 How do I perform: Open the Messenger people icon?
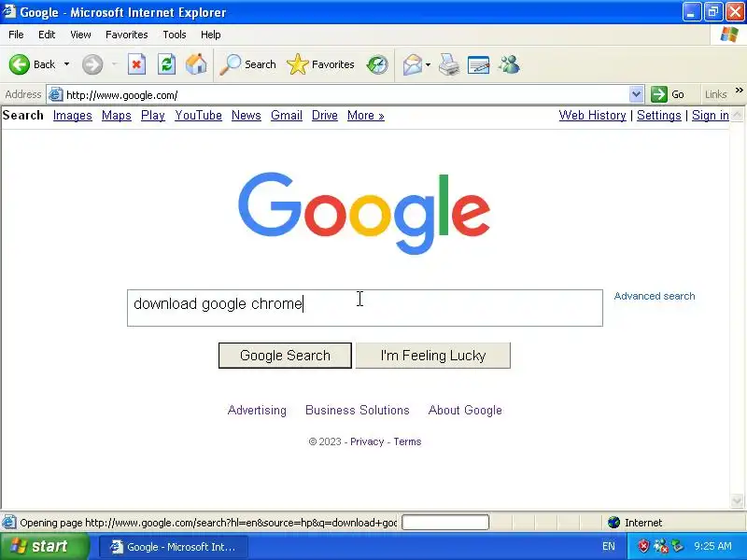(x=509, y=64)
